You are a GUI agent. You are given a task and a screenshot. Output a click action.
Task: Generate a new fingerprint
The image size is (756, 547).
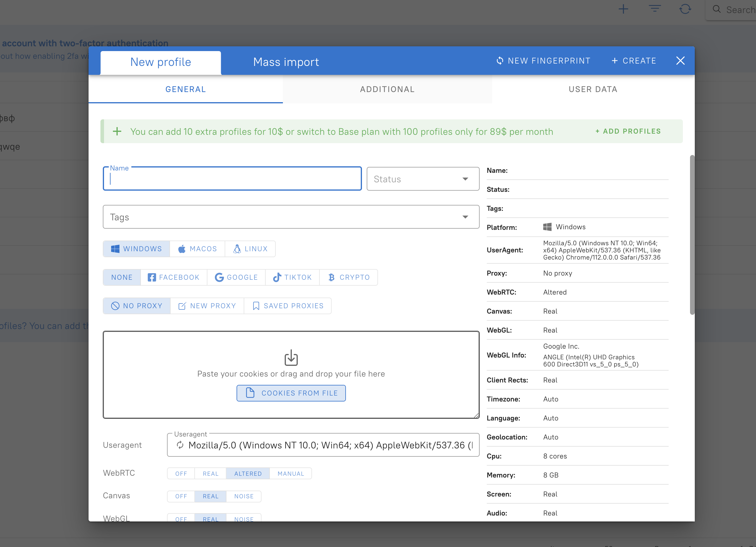coord(543,61)
